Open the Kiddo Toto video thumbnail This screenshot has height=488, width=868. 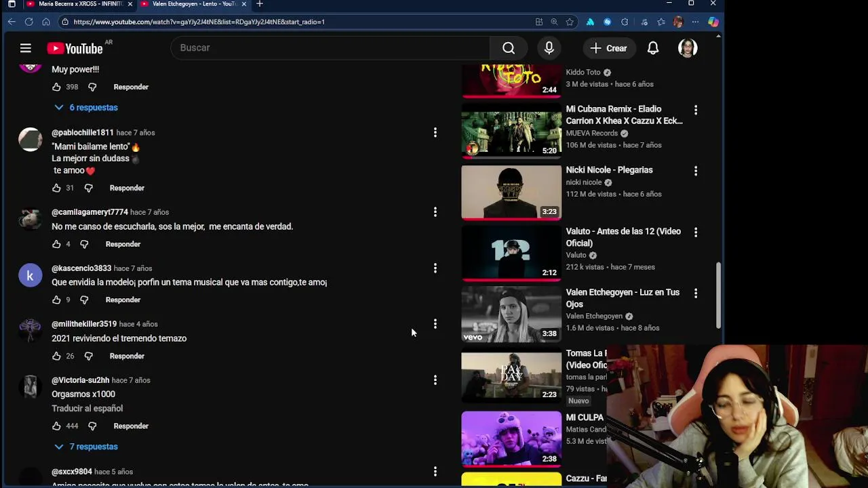(511, 80)
